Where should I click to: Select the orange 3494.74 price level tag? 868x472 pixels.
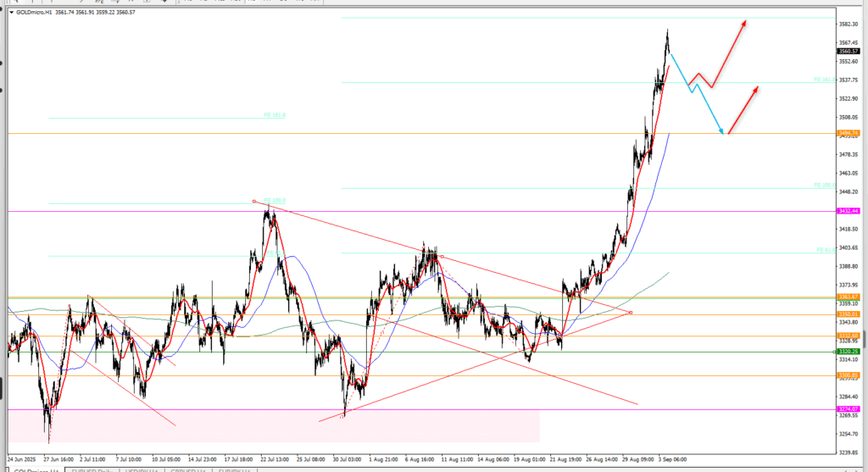(849, 134)
